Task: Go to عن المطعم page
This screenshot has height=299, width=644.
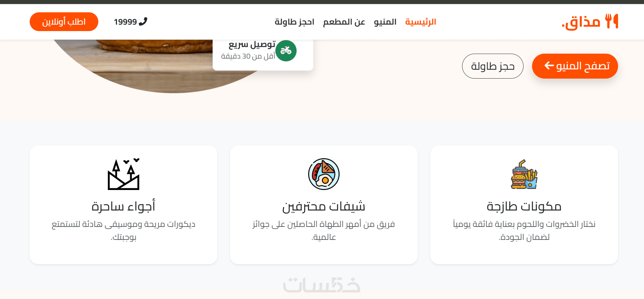Action: [344, 22]
